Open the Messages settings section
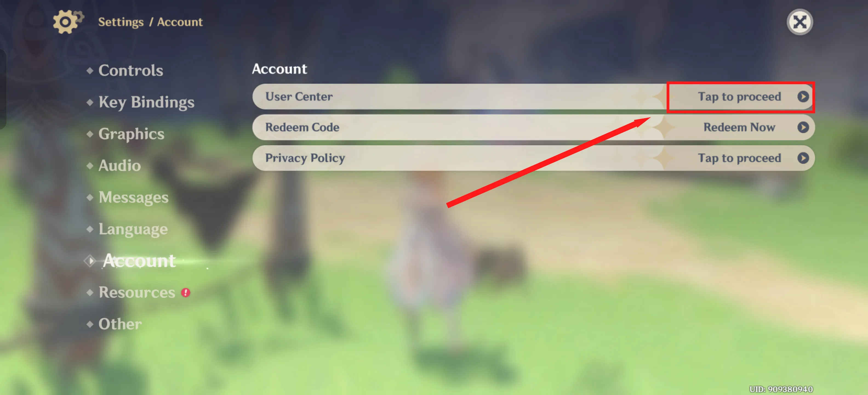The image size is (868, 395). coord(133,197)
